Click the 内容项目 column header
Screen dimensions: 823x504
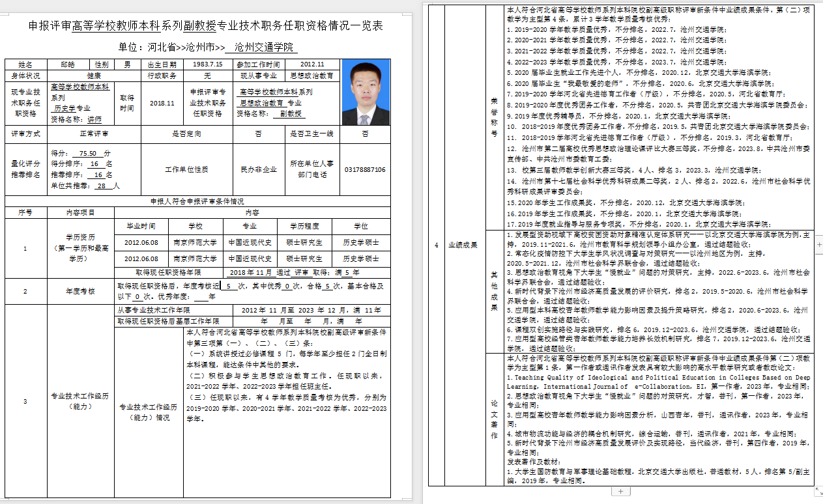81,212
